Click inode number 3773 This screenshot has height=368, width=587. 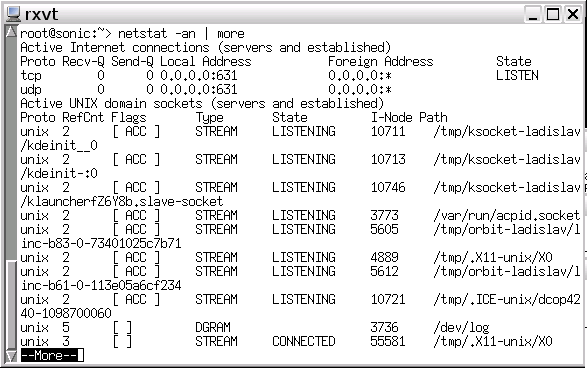(x=384, y=216)
